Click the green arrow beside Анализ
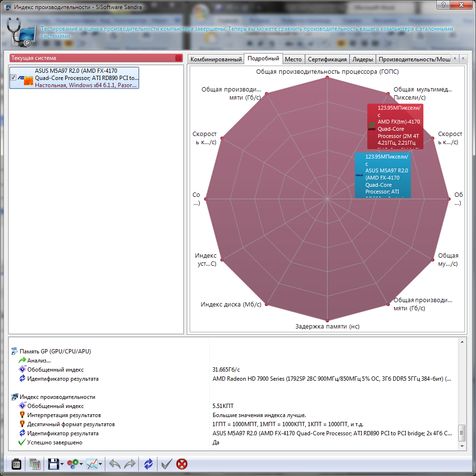 click(22, 360)
